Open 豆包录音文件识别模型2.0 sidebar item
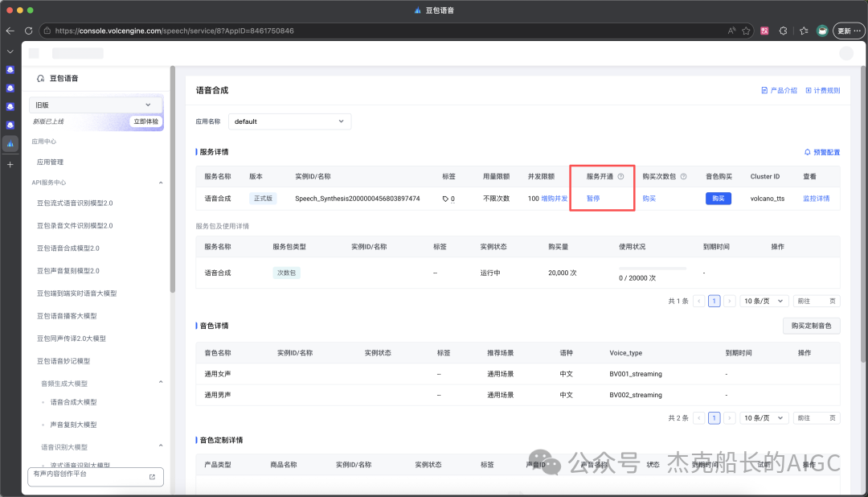 pos(75,225)
